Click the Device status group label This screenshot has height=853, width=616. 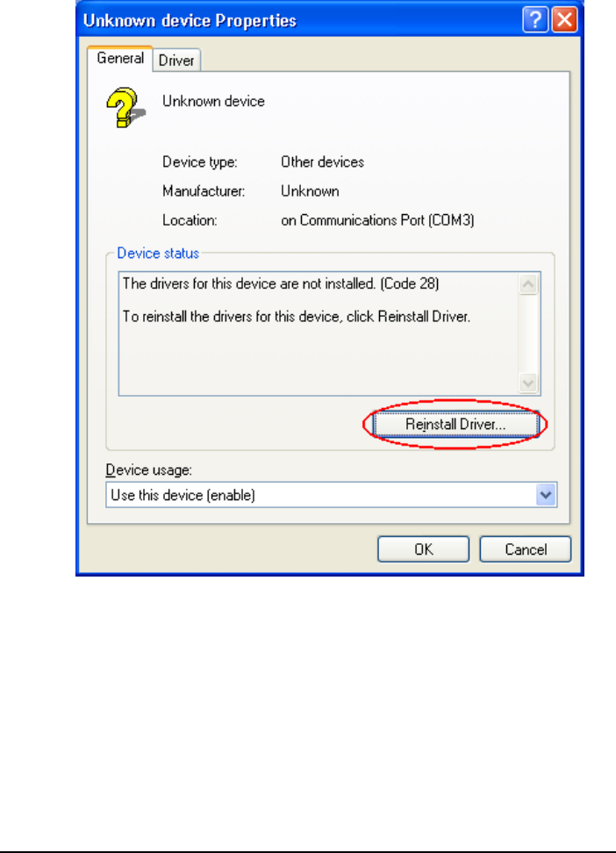158,253
